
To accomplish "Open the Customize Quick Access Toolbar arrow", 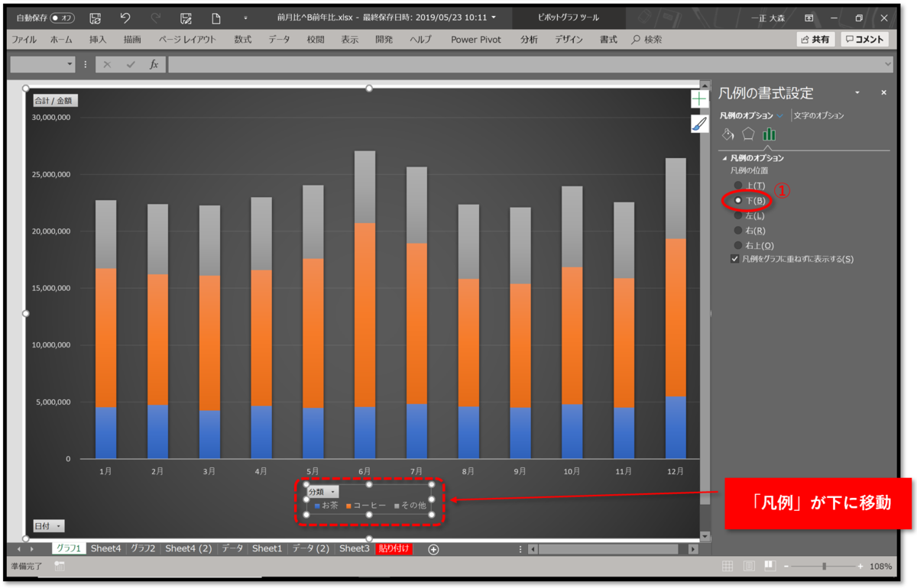I will point(245,18).
